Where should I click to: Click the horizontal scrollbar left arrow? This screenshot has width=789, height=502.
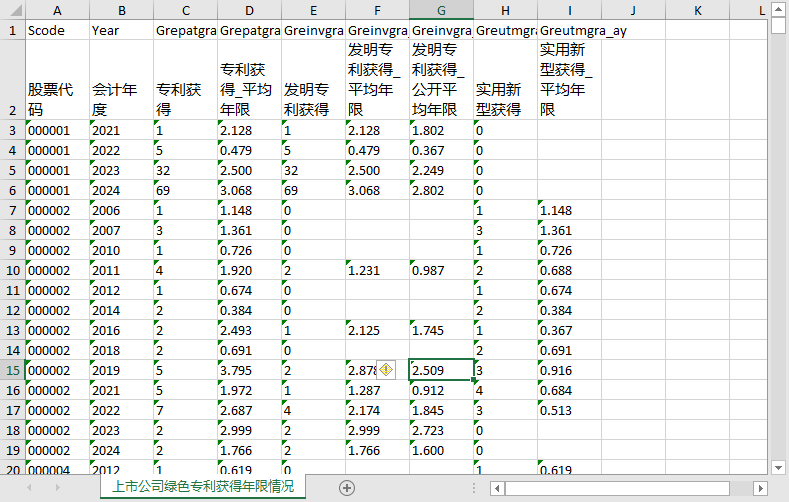[497, 488]
